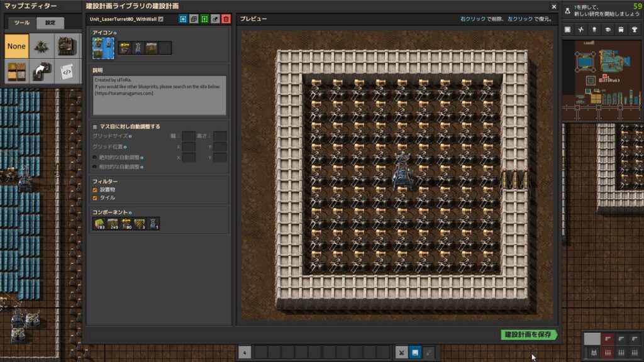This screenshot has width=644, height=362.
Task: Save blueprint with 建設計画を保存 button
Action: [x=528, y=334]
